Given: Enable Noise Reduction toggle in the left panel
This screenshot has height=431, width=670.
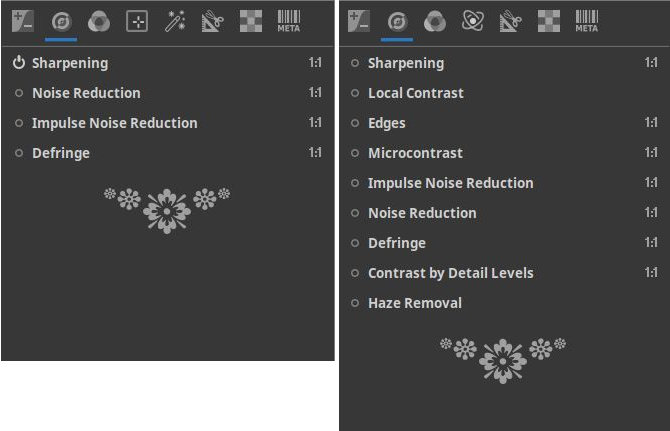Looking at the screenshot, I should 19,93.
